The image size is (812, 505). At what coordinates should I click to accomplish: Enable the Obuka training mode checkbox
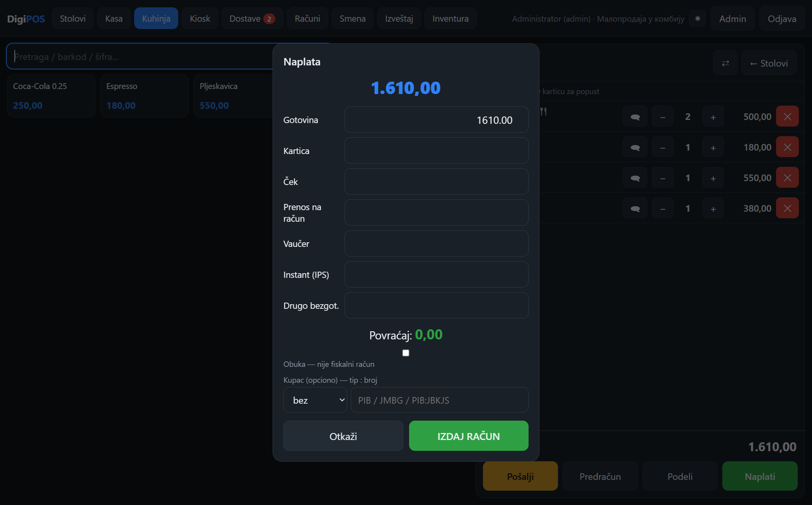point(406,353)
